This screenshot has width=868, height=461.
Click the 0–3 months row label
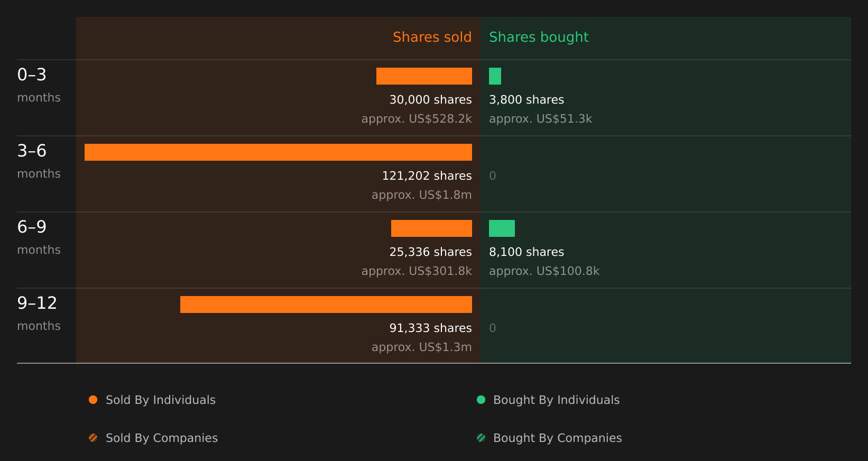click(x=39, y=85)
